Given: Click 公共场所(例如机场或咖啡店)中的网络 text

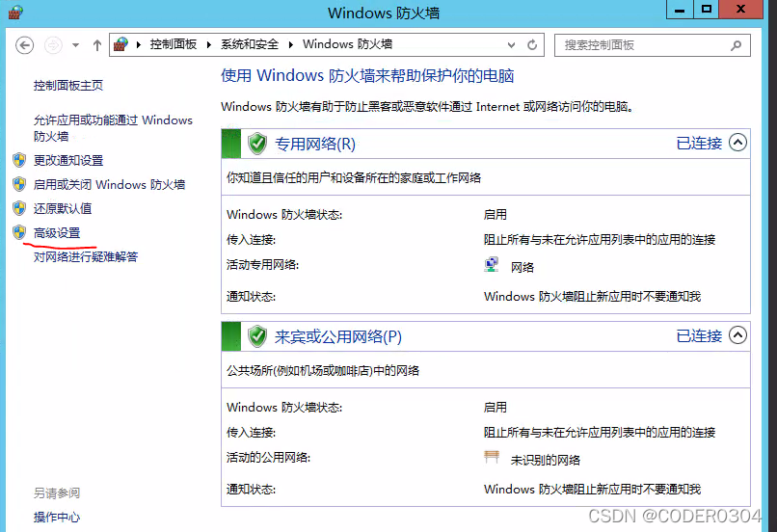Looking at the screenshot, I should tap(323, 370).
